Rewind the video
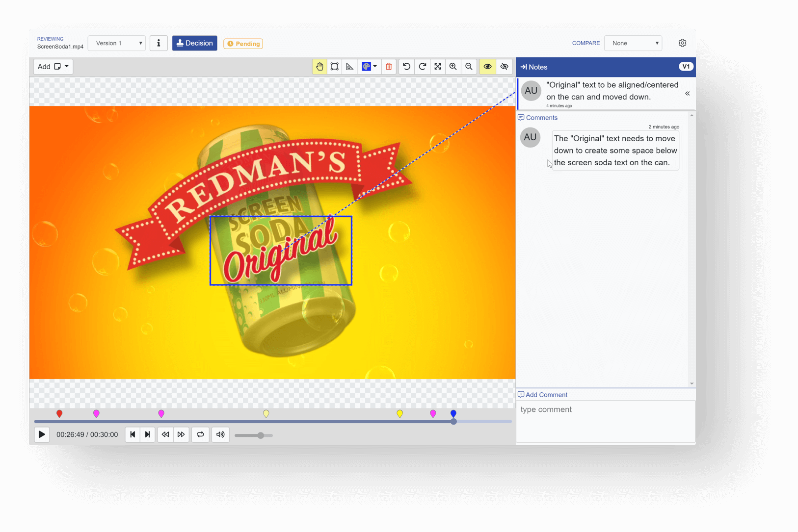This screenshot has width=798, height=532. point(165,435)
